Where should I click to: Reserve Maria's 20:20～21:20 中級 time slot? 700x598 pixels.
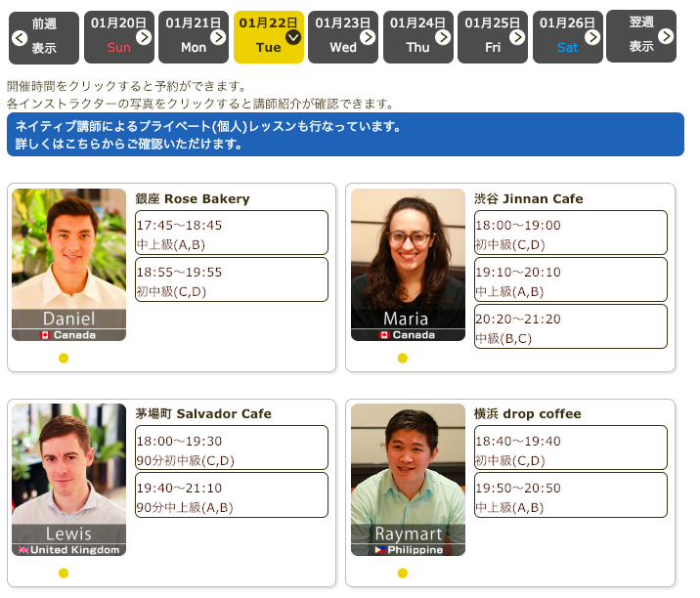570,327
